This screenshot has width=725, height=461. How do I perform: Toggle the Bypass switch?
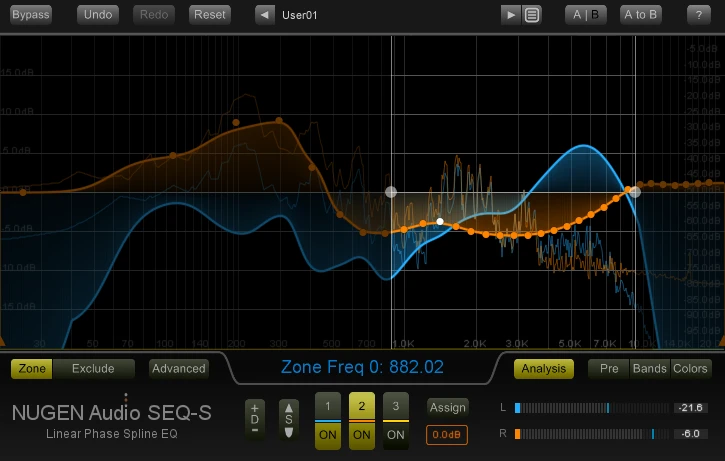coord(30,15)
